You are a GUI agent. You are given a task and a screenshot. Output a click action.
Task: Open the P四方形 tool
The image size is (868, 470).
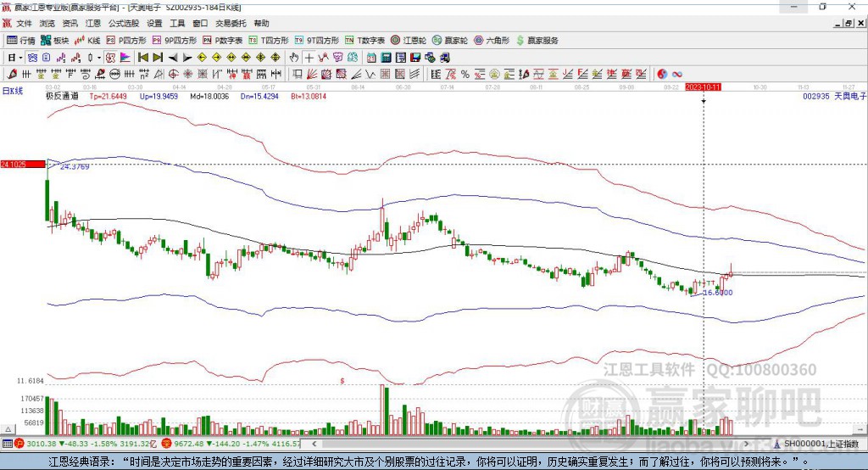pos(126,41)
